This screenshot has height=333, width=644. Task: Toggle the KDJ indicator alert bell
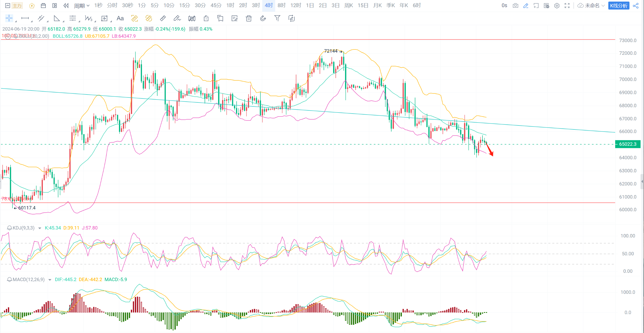9,228
